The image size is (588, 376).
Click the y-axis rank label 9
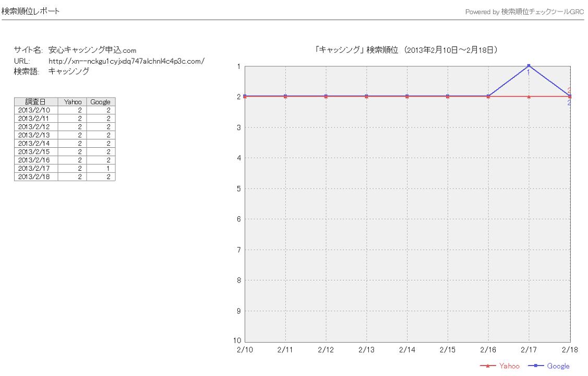[x=239, y=311]
